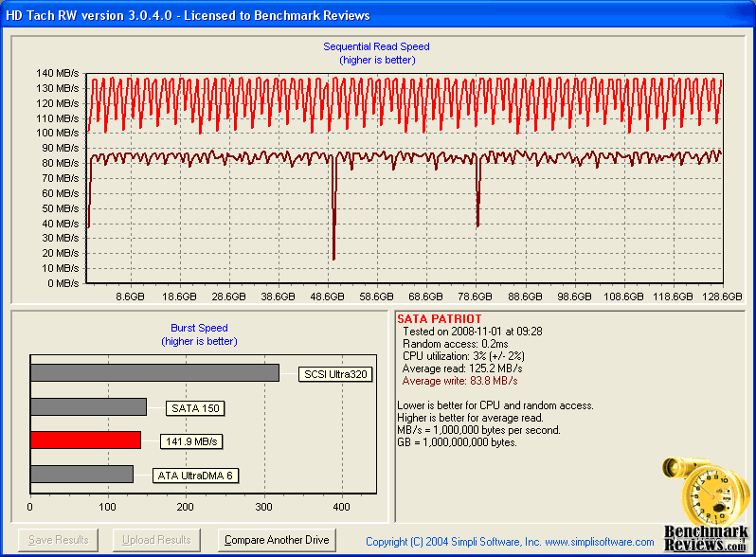The width and height of the screenshot is (756, 557).
Task: Click the 128.6GB axis label
Action: [722, 296]
